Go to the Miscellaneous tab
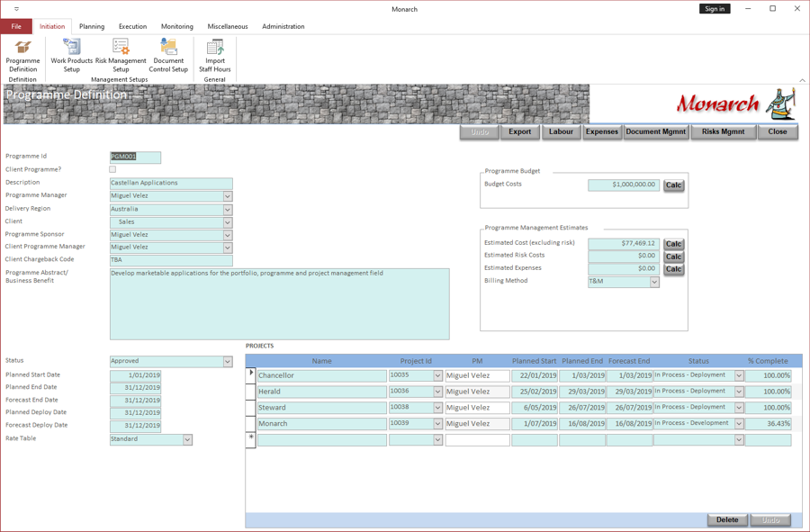This screenshot has width=810, height=532. (228, 26)
